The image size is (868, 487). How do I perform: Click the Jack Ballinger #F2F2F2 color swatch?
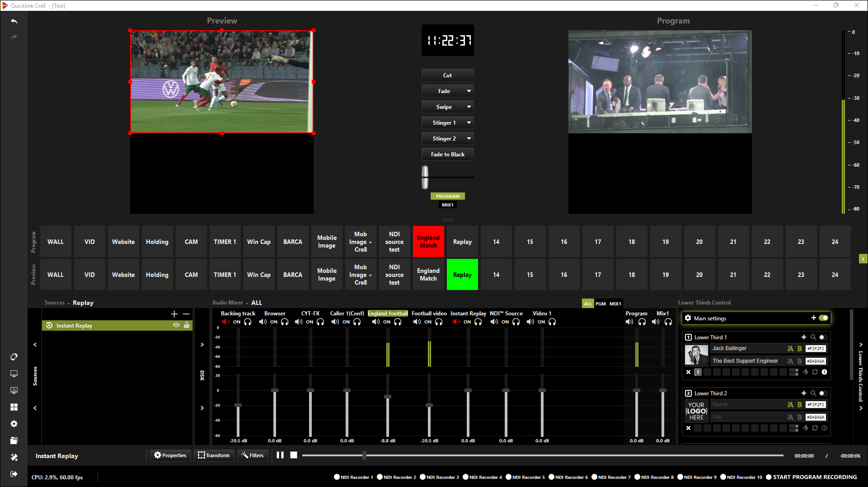[816, 349]
